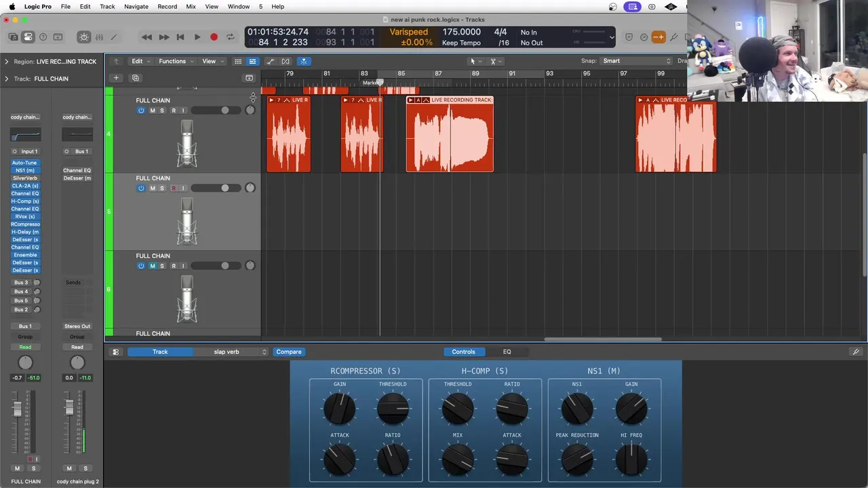Viewport: 868px width, 488px height.
Task: Click Duplicate Track button
Action: point(135,78)
